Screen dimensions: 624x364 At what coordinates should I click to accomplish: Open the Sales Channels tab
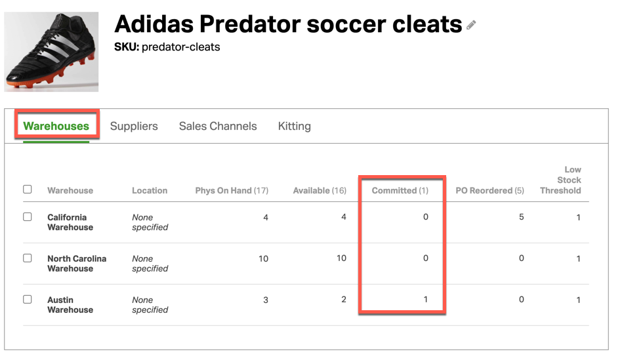click(218, 126)
